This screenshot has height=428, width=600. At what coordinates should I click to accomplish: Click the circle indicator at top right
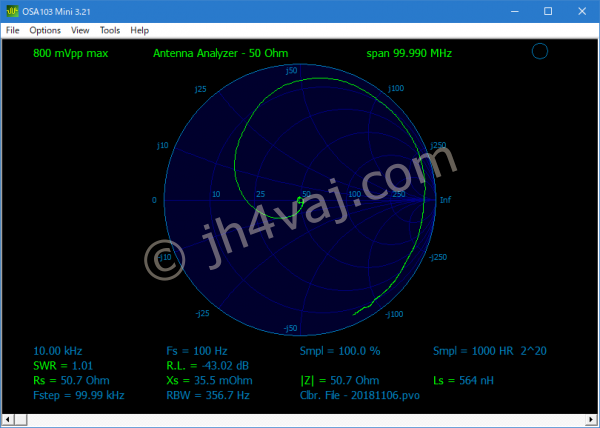540,51
